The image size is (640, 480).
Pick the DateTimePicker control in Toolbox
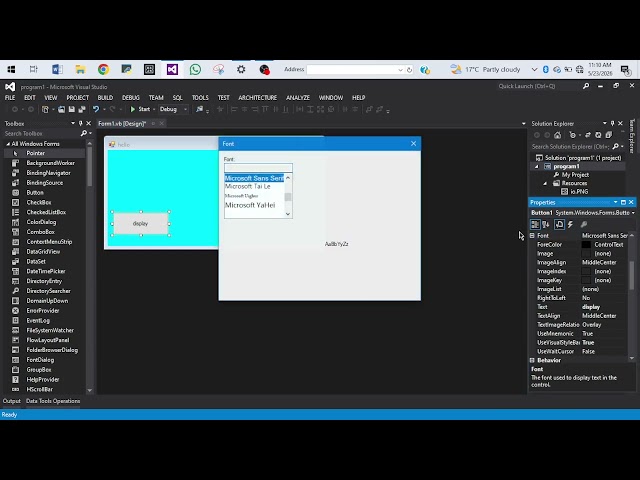(x=46, y=271)
